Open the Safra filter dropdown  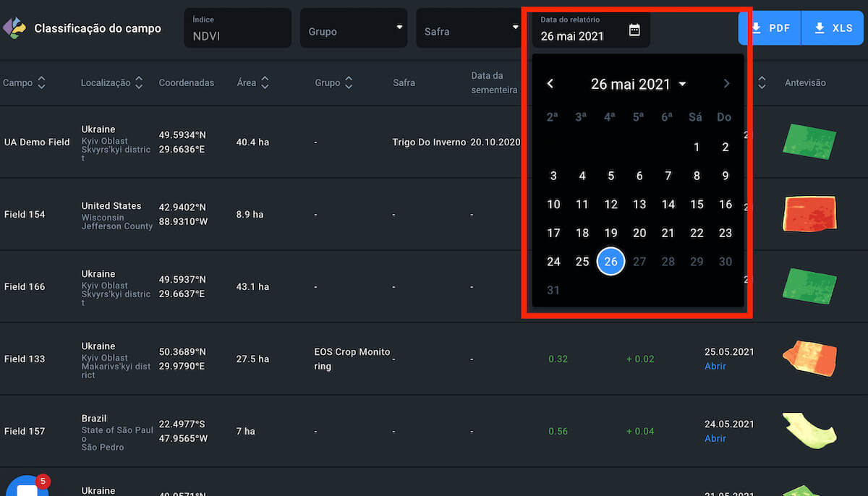(x=468, y=29)
